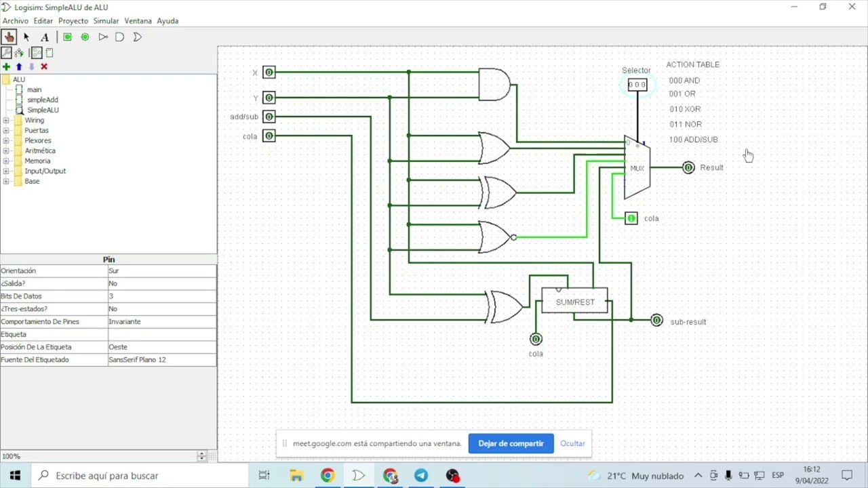Select SimpleALU circuit in tree

tap(43, 110)
